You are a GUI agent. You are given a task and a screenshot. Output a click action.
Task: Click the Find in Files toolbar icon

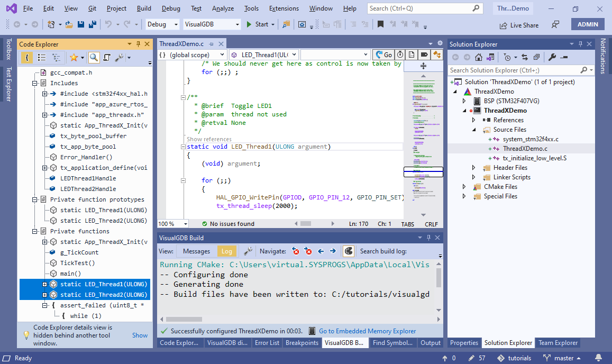pyautogui.click(x=286, y=24)
